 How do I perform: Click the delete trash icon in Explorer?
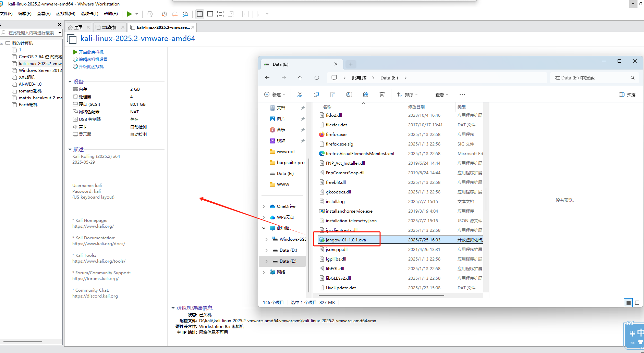pyautogui.click(x=382, y=94)
